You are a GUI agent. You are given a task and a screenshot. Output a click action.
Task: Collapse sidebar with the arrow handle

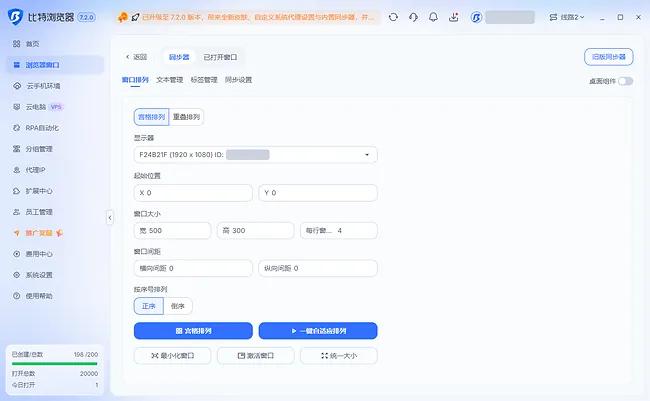(110, 217)
